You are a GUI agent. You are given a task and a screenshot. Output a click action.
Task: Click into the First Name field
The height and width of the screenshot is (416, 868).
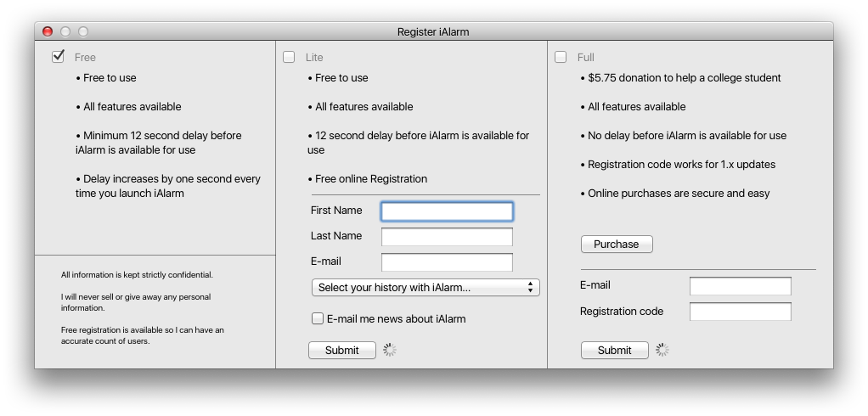click(447, 211)
